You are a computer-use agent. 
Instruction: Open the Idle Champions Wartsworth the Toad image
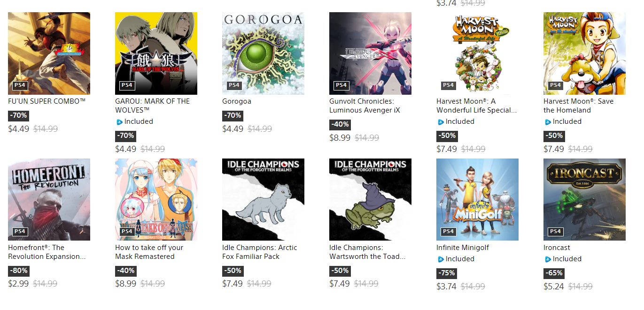(x=370, y=199)
